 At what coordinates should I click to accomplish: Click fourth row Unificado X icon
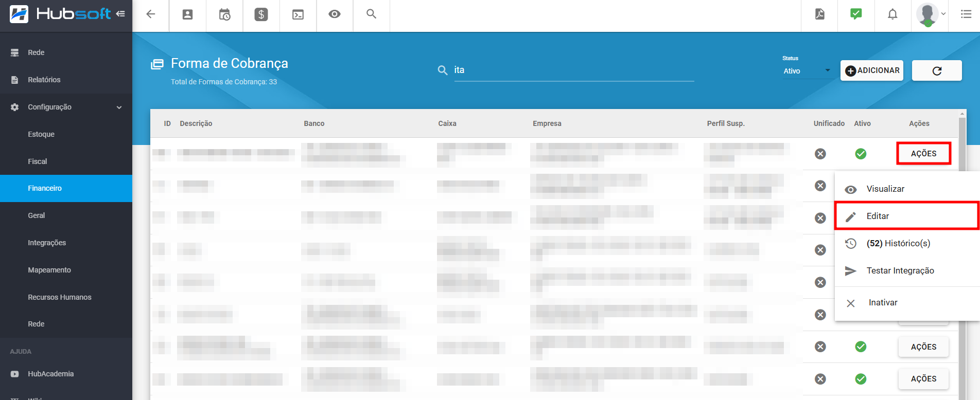(x=820, y=250)
